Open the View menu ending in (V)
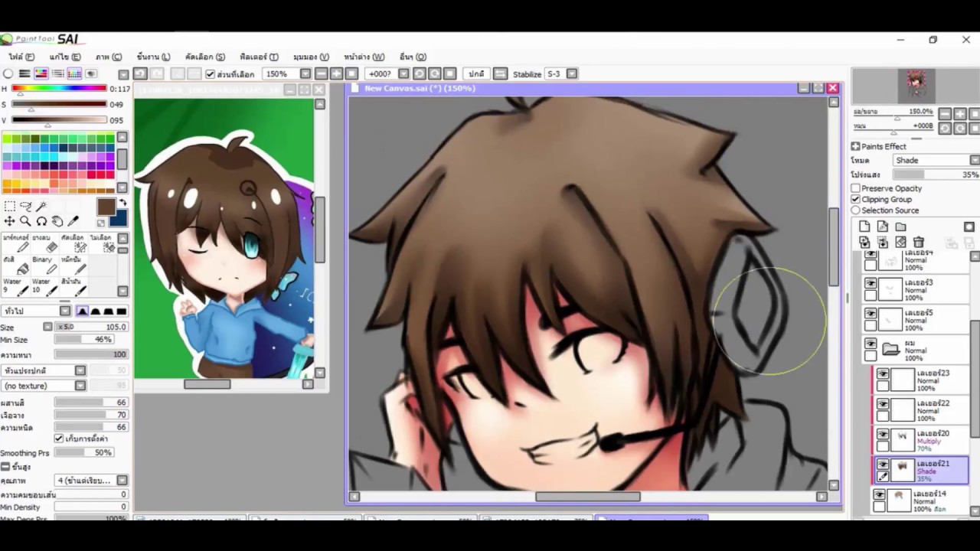The height and width of the screenshot is (551, 980). 311,57
